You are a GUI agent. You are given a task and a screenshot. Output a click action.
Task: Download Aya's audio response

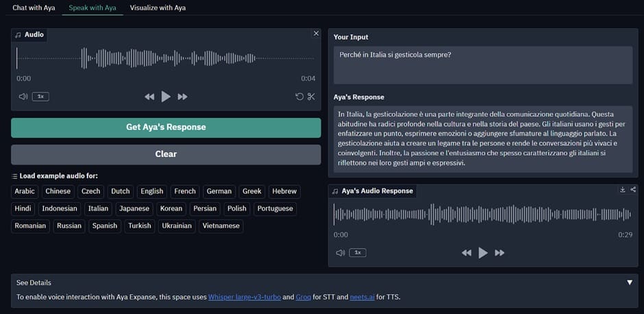[623, 190]
